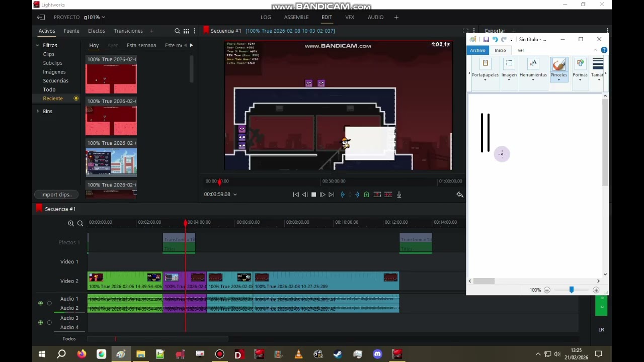The height and width of the screenshot is (362, 644).
Task: Click the timeline red playhead marker
Action: coord(186,223)
